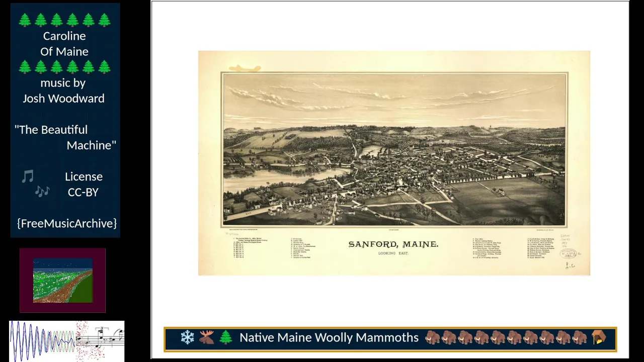Click the 'music by' credit text
This screenshot has height=362, width=644.
63,83
